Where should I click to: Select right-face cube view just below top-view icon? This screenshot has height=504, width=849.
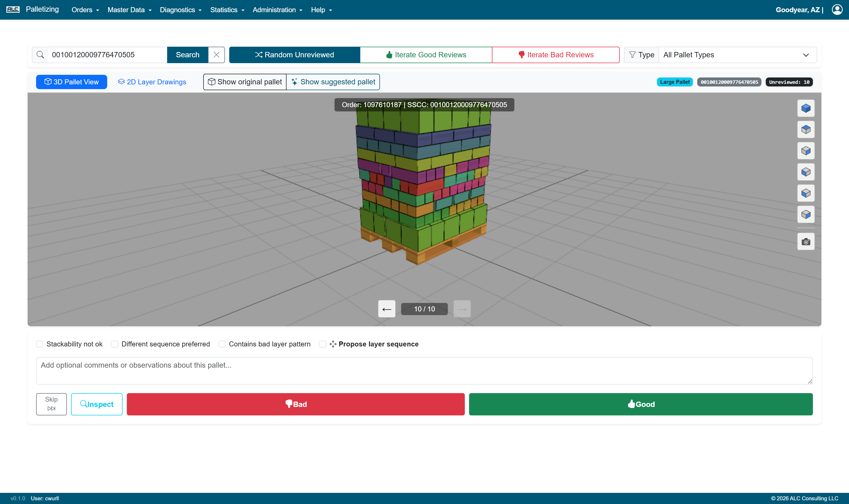point(806,151)
